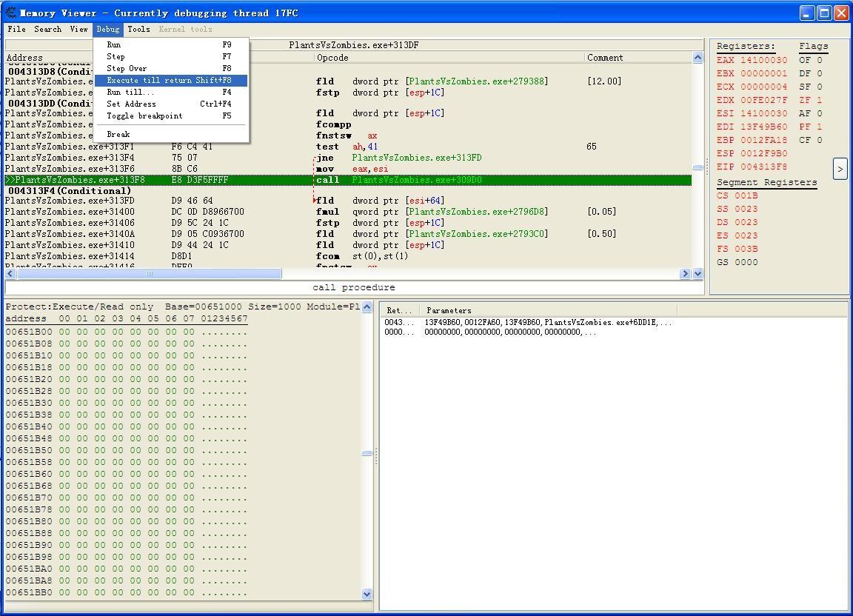The height and width of the screenshot is (616, 853).
Task: Click the CF flag value
Action: [x=819, y=141]
